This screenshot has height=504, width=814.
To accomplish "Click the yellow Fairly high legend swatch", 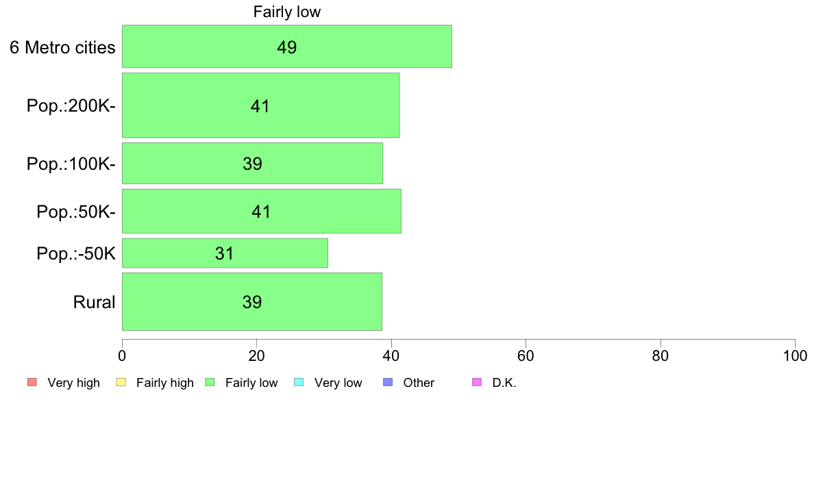I will pyautogui.click(x=121, y=383).
